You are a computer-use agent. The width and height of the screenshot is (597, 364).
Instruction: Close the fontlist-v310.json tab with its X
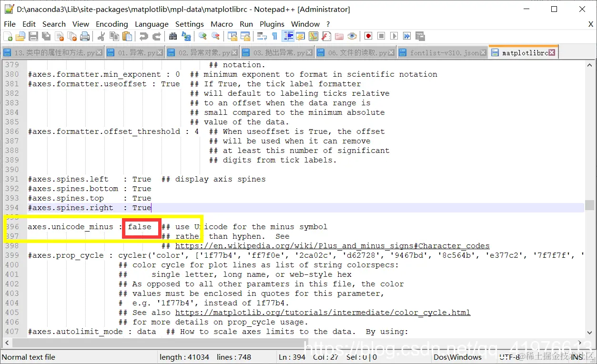(x=483, y=53)
